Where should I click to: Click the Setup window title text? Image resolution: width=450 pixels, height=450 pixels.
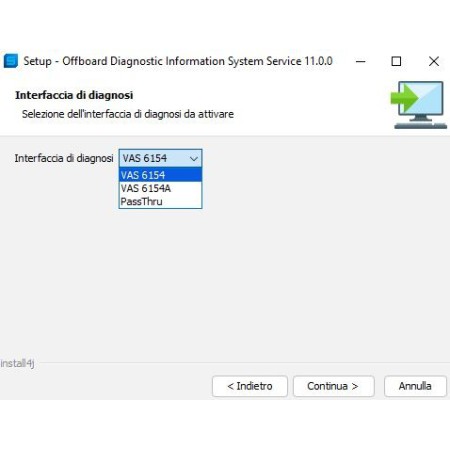178,61
